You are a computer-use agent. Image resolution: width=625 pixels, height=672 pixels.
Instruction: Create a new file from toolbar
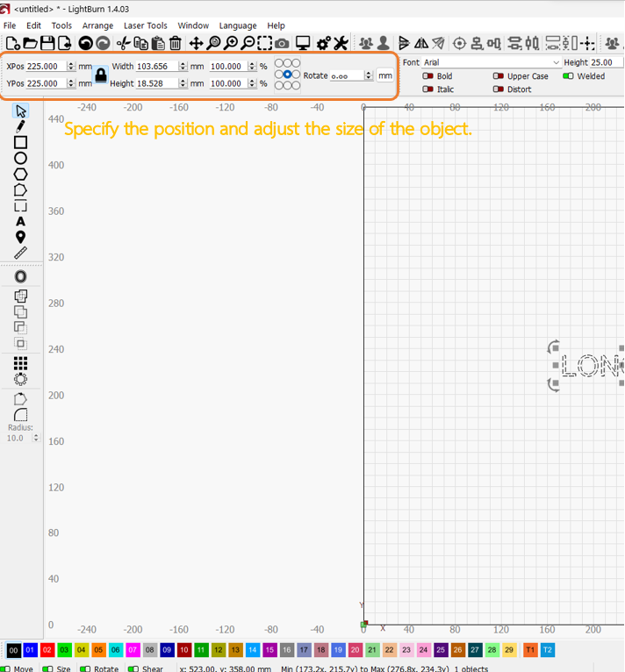(x=13, y=43)
